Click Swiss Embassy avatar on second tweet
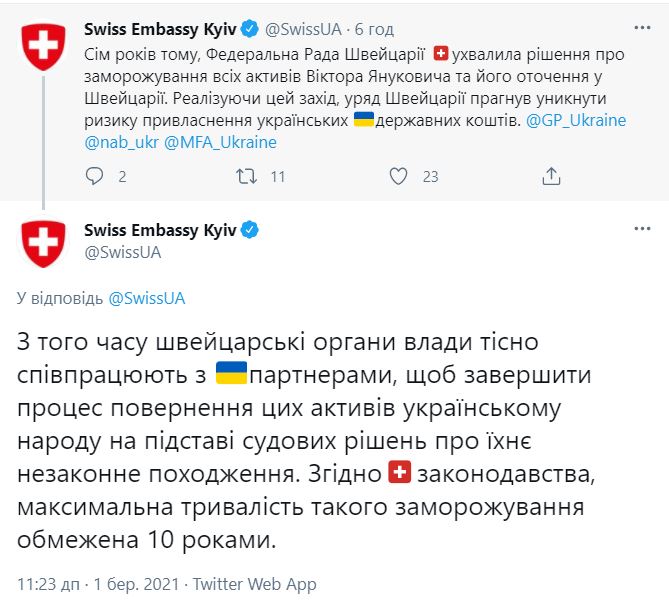Viewport: 669px width, 609px height. 43,242
